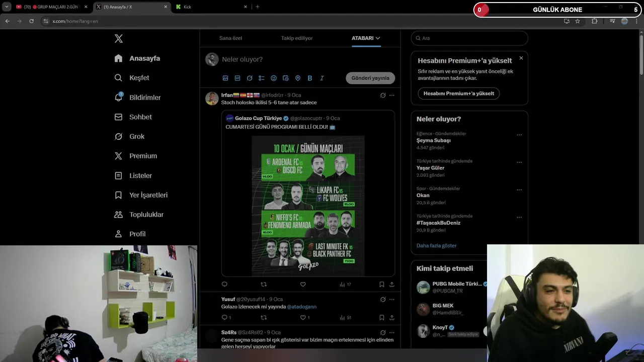Viewport: 644px width, 362px height.
Task: Click Grok enhance icon in composer
Action: (x=250, y=78)
